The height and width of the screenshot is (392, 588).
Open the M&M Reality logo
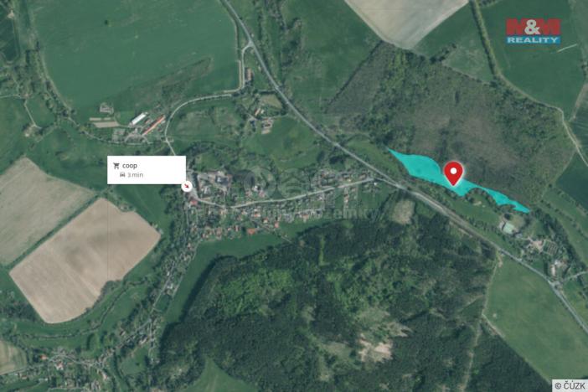coord(533,31)
